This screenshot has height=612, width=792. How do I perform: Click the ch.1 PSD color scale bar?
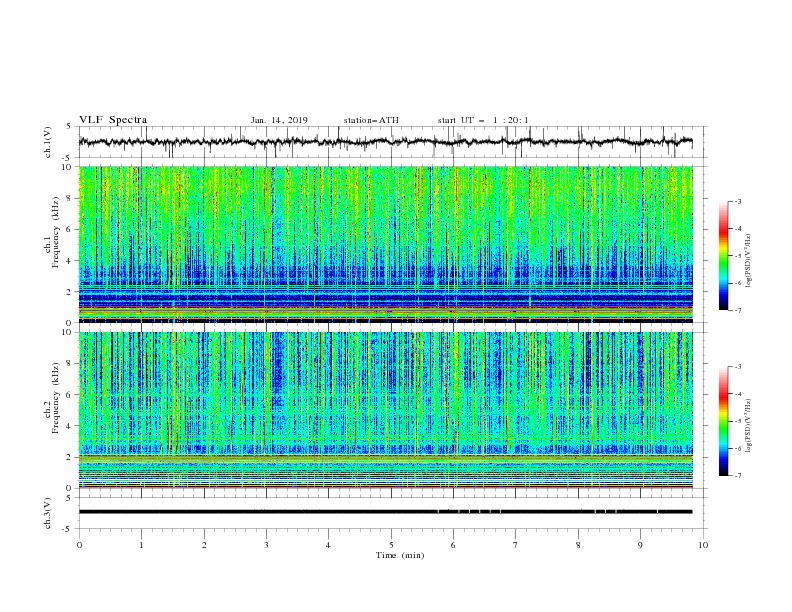coord(723,256)
